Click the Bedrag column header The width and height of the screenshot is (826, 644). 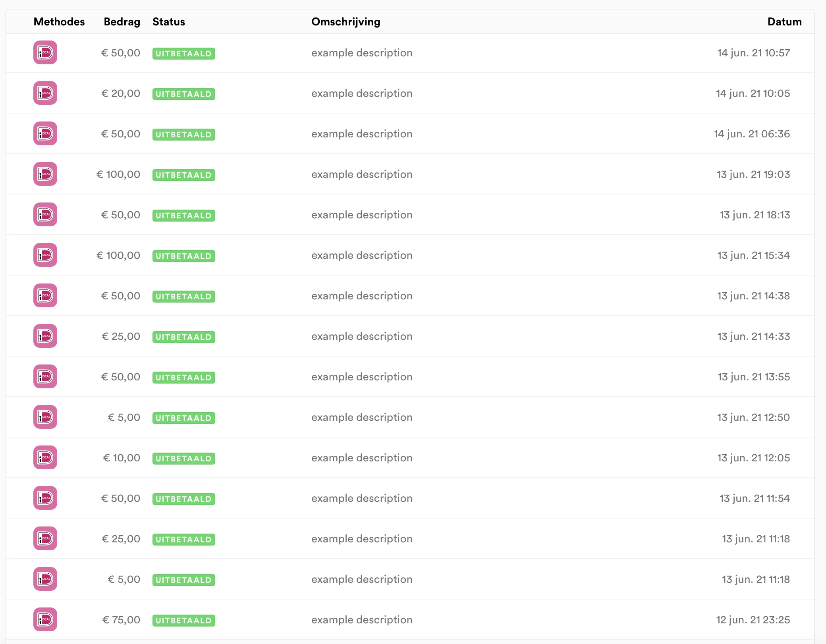tap(122, 21)
